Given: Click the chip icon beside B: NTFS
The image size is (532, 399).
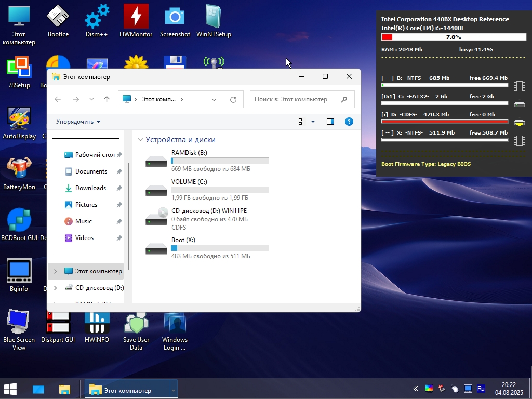Looking at the screenshot, I should 519,86.
